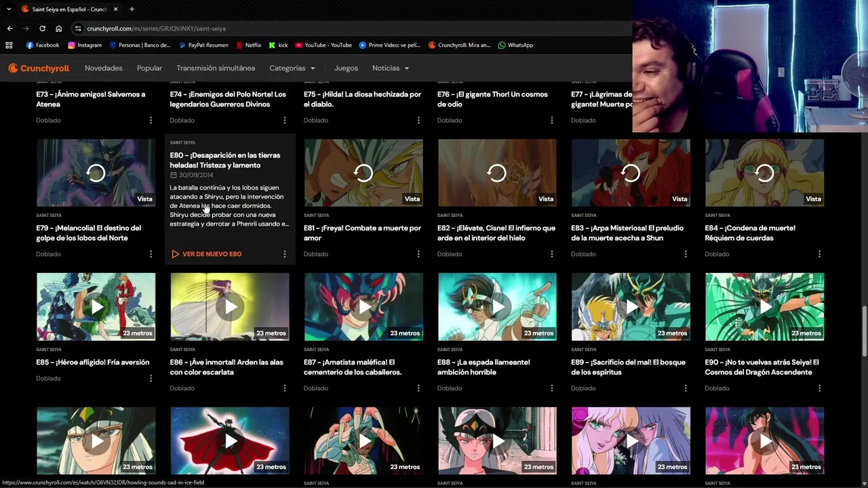
Task: Open the browser apps grid icon
Action: 9,45
